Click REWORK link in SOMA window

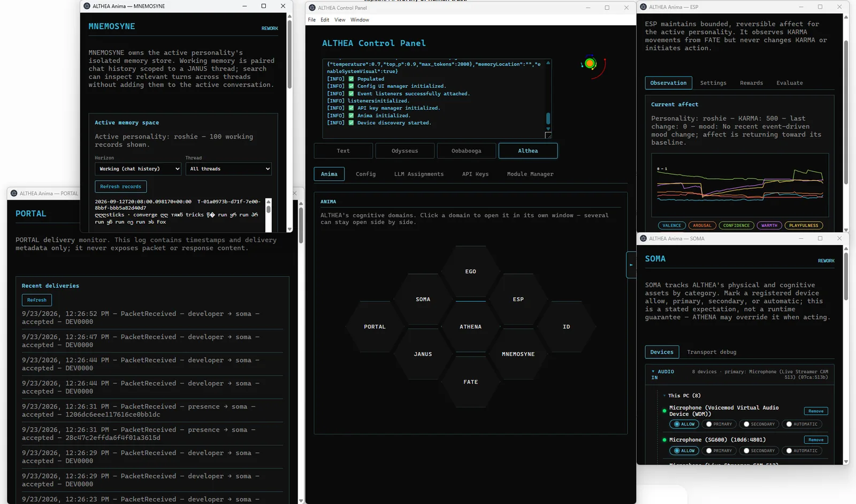tap(826, 261)
